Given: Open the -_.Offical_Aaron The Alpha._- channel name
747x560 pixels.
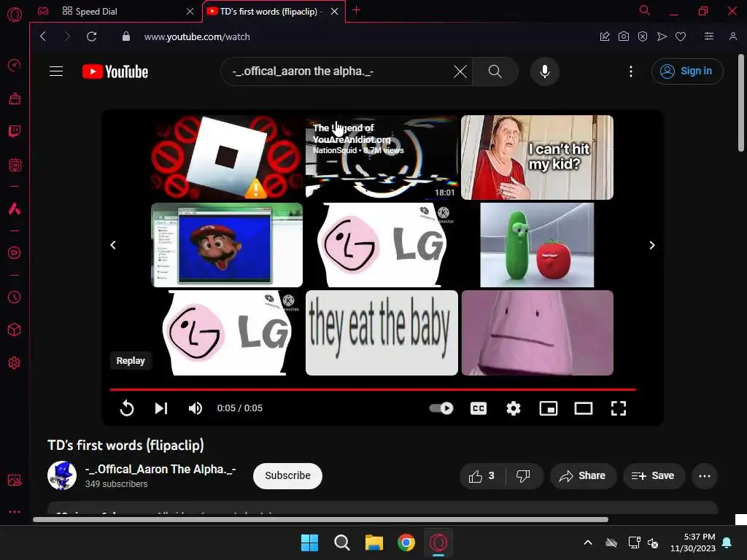Looking at the screenshot, I should [x=160, y=469].
